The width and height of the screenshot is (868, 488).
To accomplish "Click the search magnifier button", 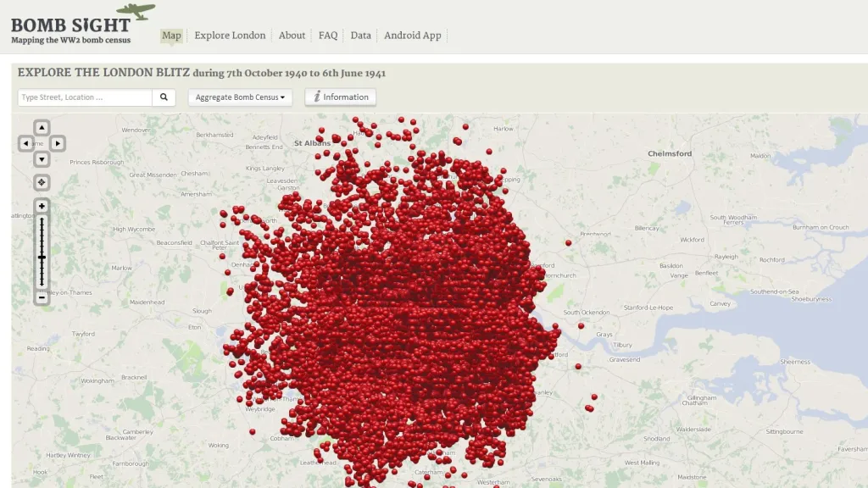I will click(x=164, y=97).
